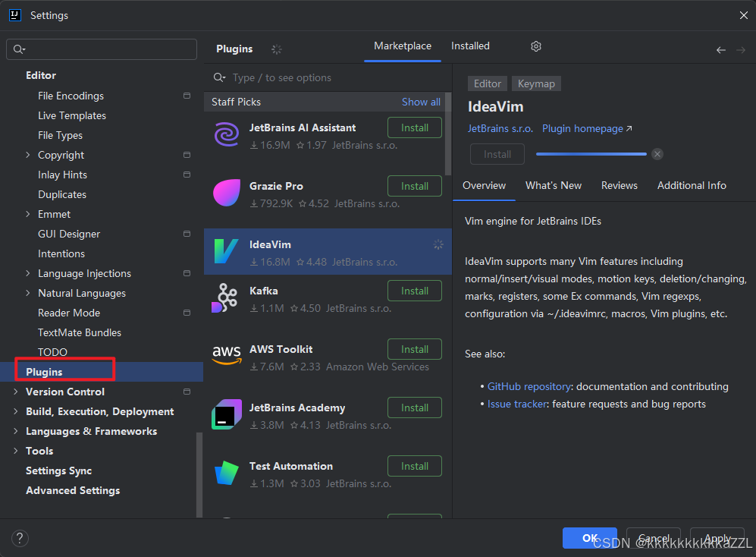Click the Test Automation logo
Screen dimensions: 756x557
click(x=227, y=473)
